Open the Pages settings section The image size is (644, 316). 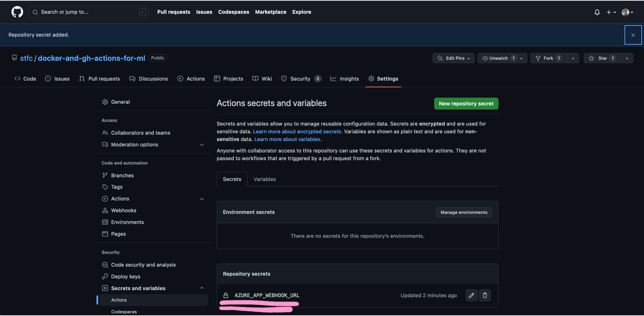118,234
